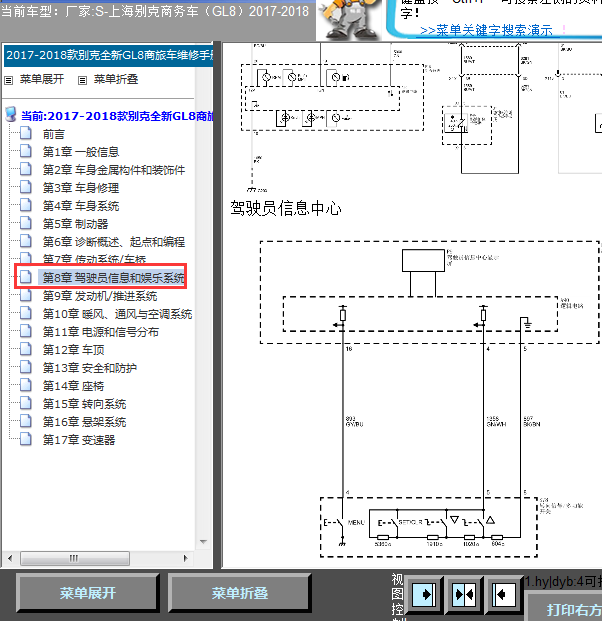Click the left-arrow view control icon
Screen dimensions: 602x624
click(503, 595)
